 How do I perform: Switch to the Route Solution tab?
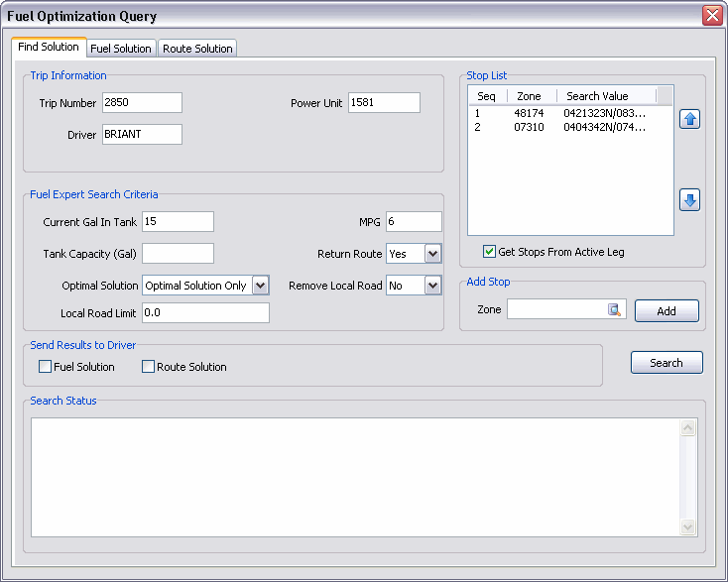[197, 49]
